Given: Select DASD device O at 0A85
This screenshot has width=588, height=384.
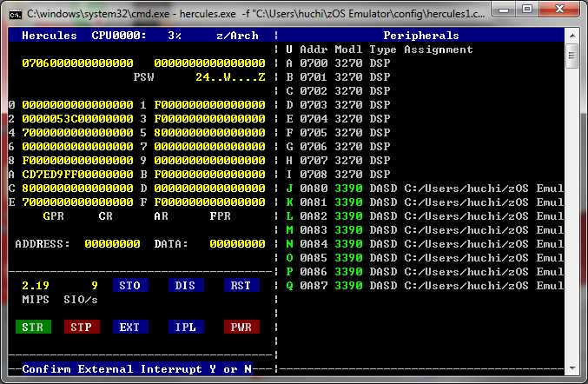Looking at the screenshot, I should pos(425,258).
